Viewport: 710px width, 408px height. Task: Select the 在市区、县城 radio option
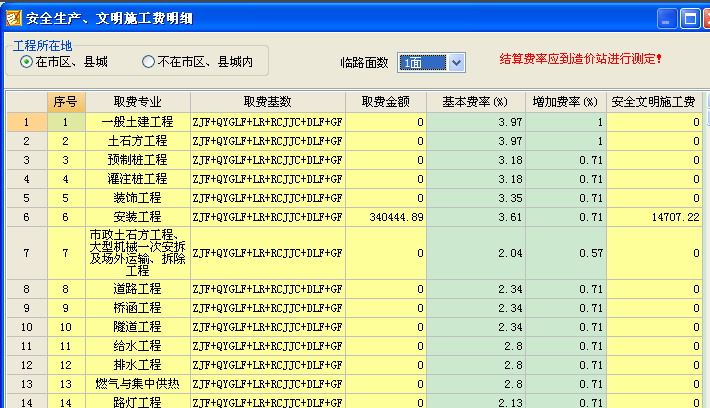click(26, 62)
